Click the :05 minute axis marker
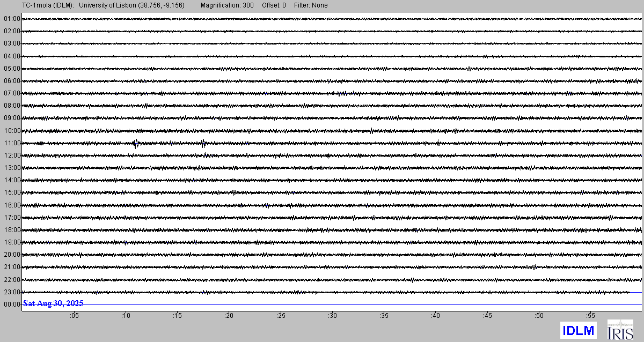 (x=74, y=316)
